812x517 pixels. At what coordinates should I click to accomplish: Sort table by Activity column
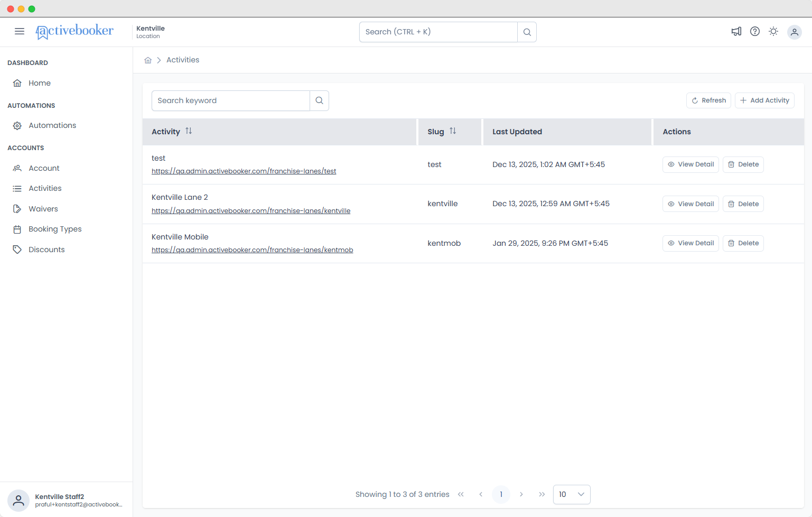(189, 131)
